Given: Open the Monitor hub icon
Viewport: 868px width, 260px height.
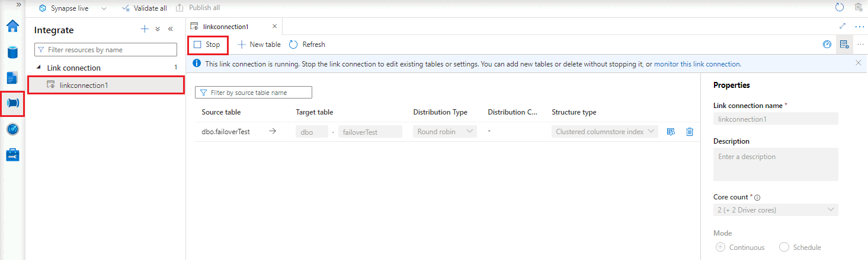Looking at the screenshot, I should [12, 129].
